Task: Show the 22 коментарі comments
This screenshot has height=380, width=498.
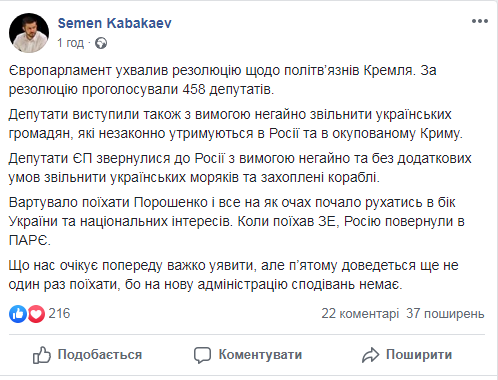Action: coord(360,314)
